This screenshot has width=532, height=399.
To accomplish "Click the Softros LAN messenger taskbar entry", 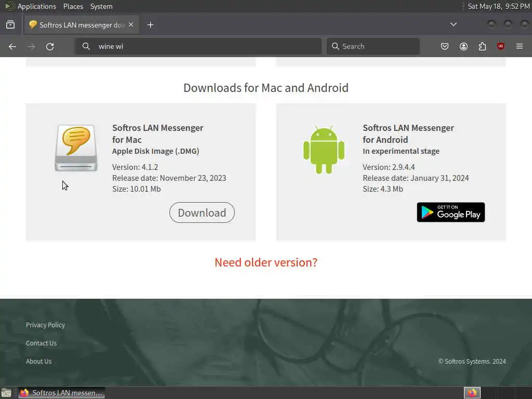I will 61,393.
